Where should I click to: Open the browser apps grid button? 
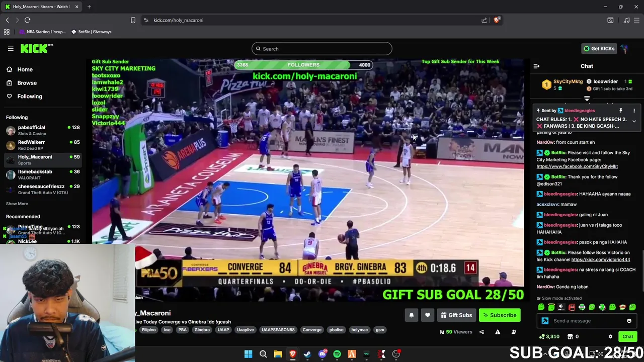point(7,32)
